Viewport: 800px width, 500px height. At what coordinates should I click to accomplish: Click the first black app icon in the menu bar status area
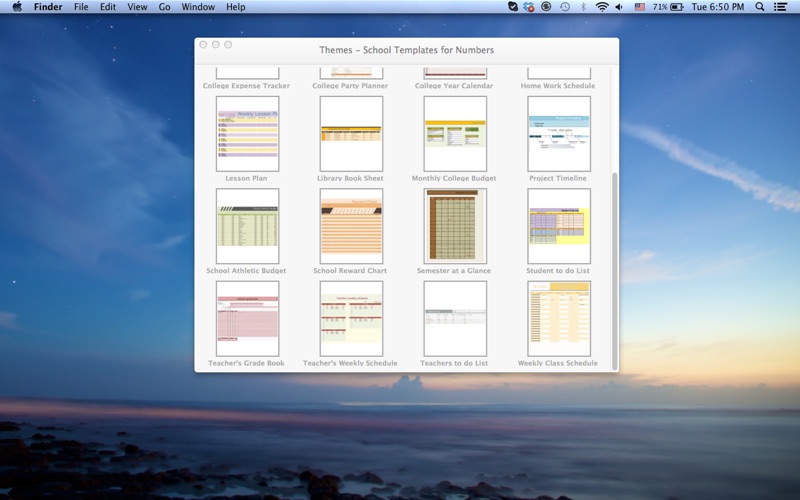pos(513,7)
